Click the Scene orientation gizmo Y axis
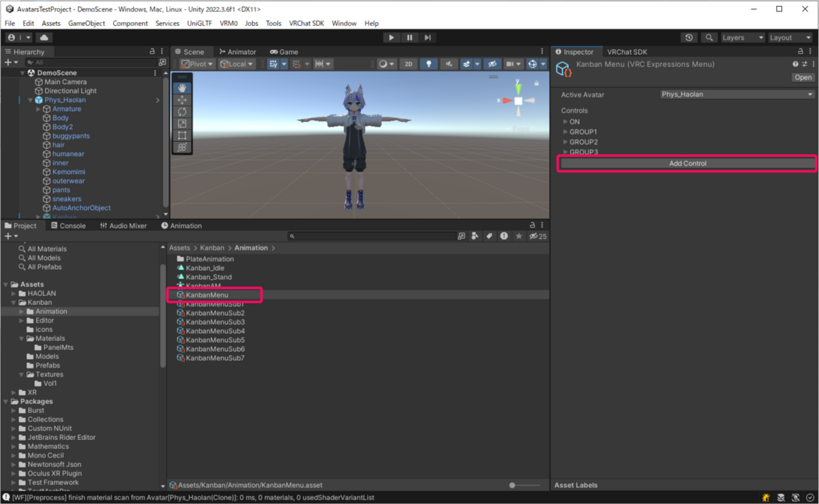Image resolution: width=819 pixels, height=504 pixels. tap(518, 88)
